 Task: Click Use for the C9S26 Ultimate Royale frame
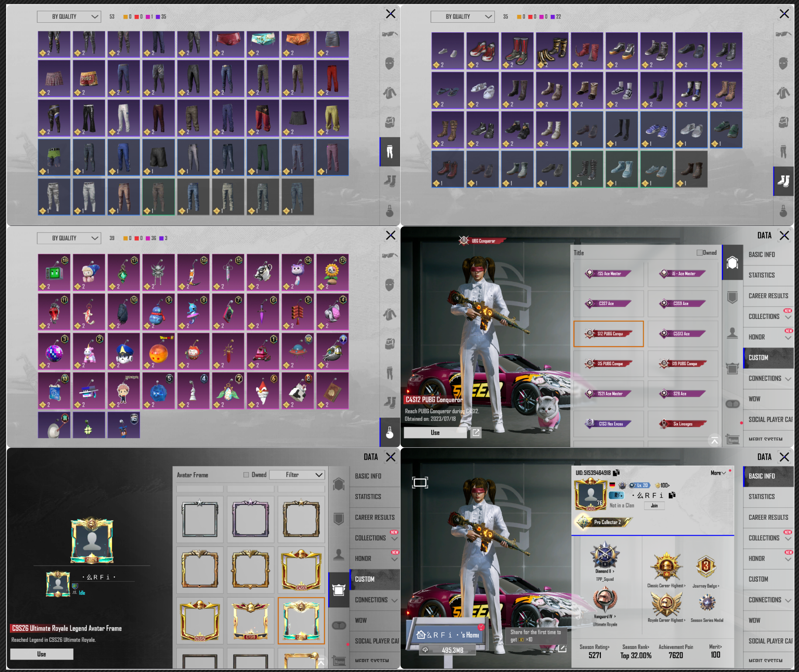41,654
